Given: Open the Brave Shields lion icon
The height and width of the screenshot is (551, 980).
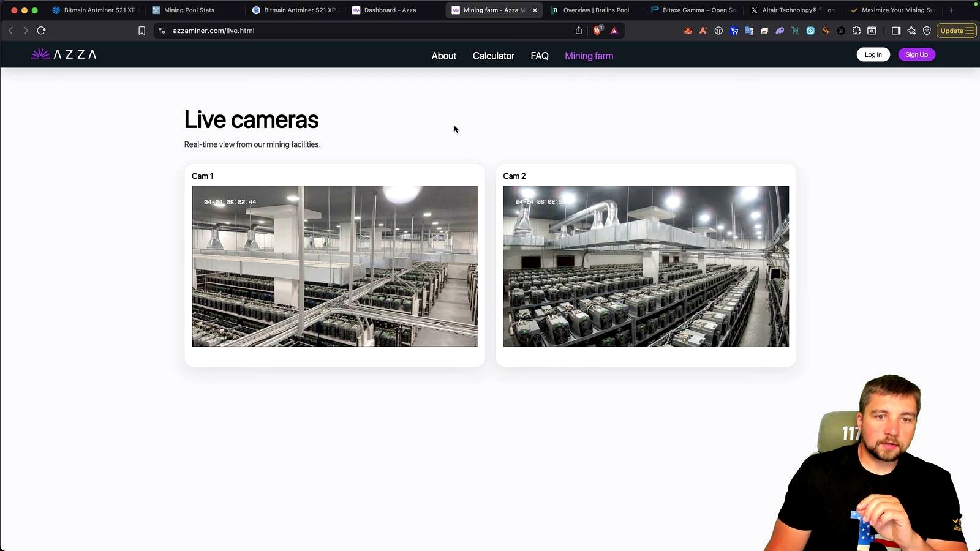Looking at the screenshot, I should click(x=598, y=31).
